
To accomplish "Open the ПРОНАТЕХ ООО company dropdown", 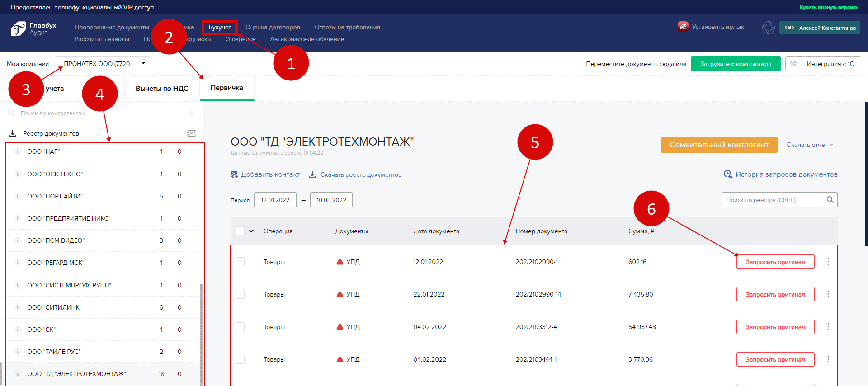I will point(103,64).
